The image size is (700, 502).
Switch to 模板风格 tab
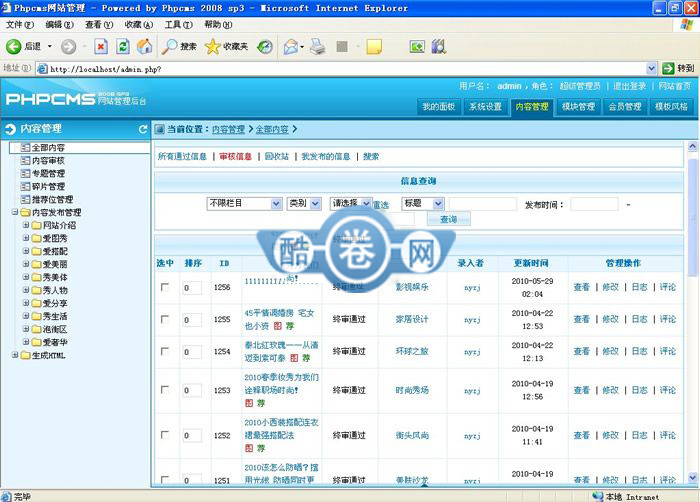[671, 107]
